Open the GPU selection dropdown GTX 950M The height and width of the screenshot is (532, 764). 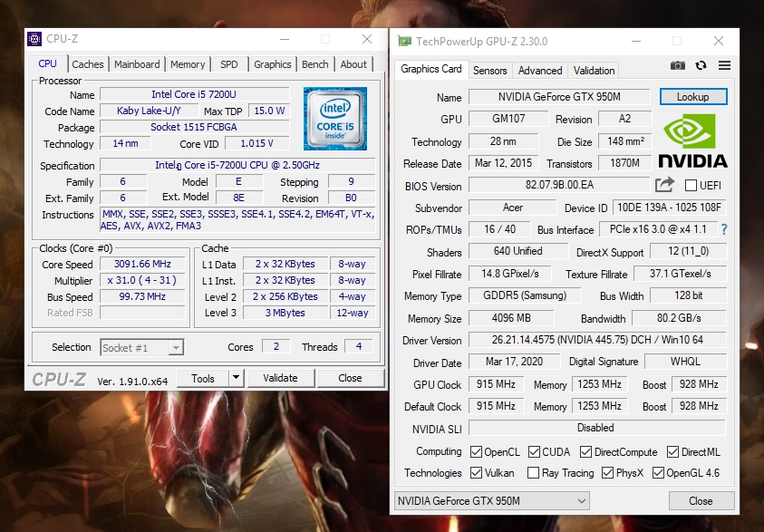(x=491, y=501)
